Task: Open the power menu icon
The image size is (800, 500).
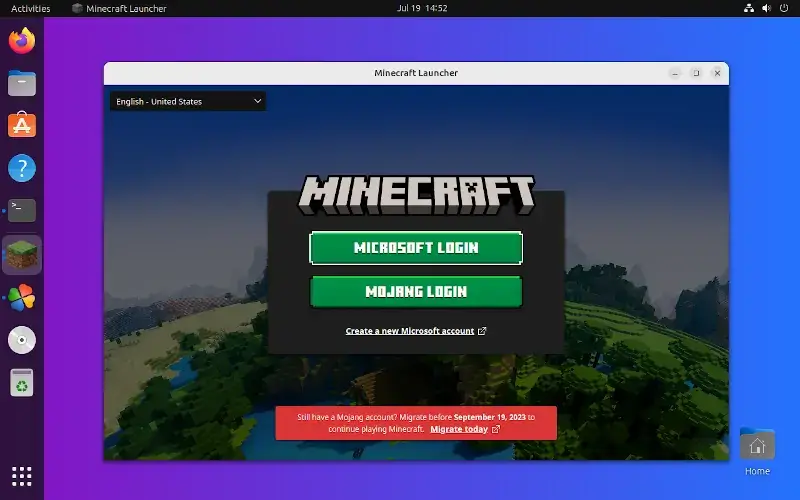Action: (784, 8)
